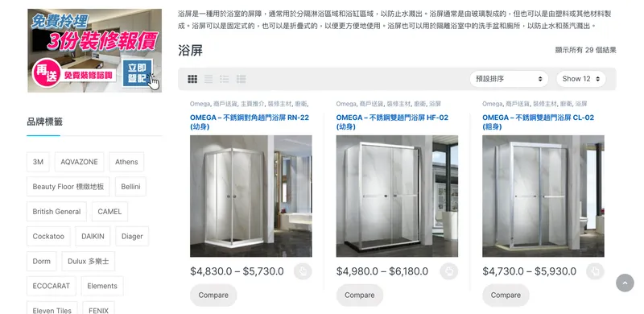This screenshot has height=314, width=644.
Task: Click the scroll-to-top arrow button
Action: tap(625, 283)
